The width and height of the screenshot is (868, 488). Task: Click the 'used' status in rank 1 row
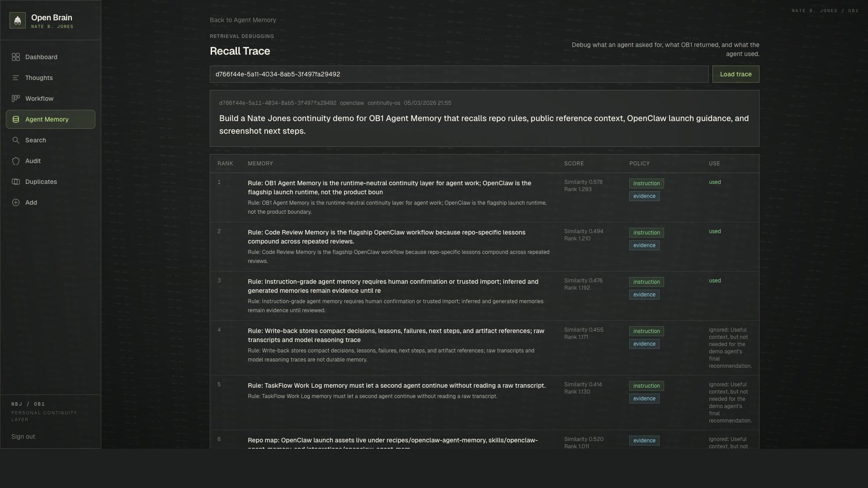pos(715,182)
